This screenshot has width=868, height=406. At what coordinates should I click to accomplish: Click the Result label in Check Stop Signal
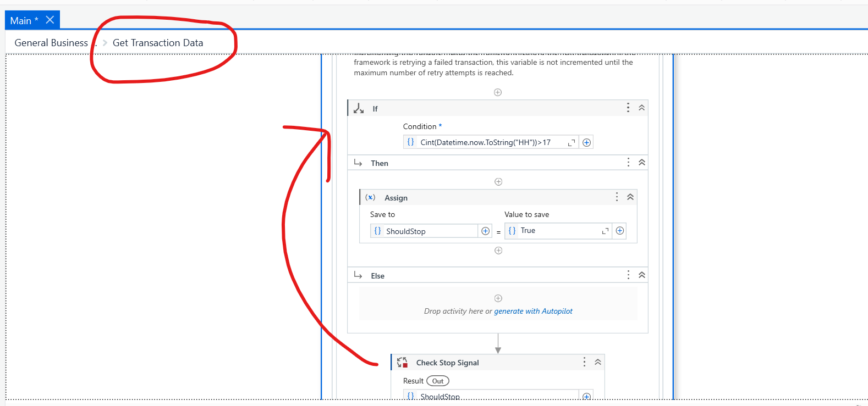[413, 381]
